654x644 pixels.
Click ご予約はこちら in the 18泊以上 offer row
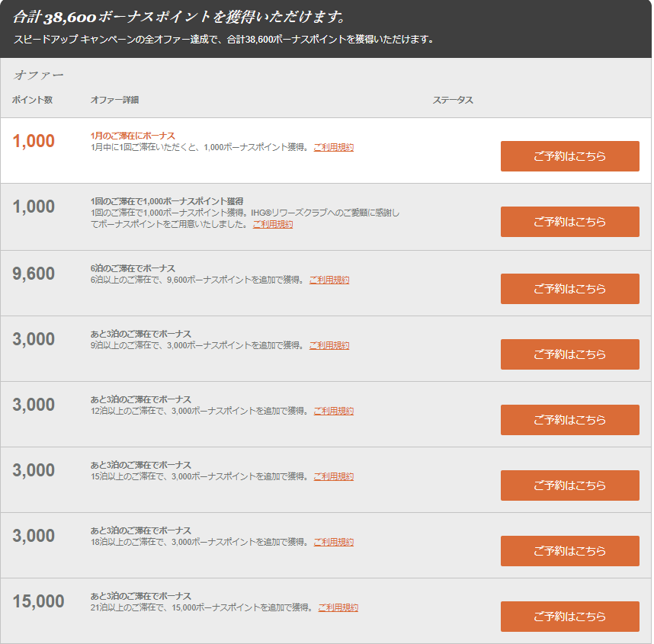[x=569, y=550]
